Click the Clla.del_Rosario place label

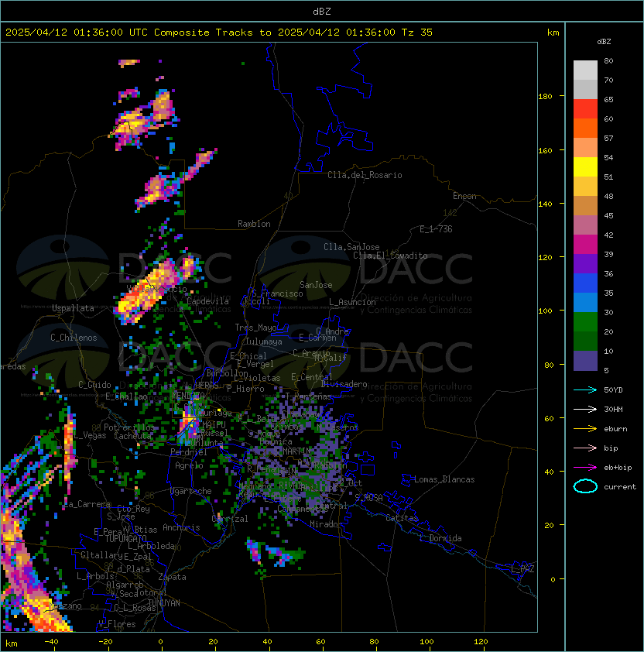(365, 175)
